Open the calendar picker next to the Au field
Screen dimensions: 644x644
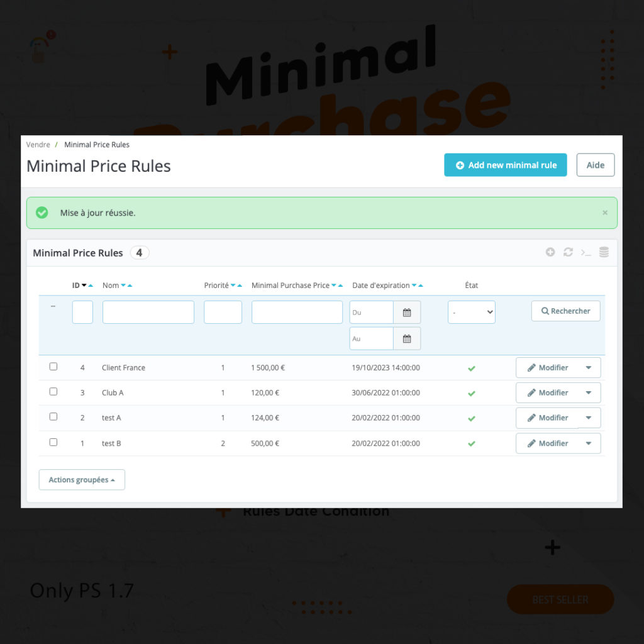(x=407, y=338)
